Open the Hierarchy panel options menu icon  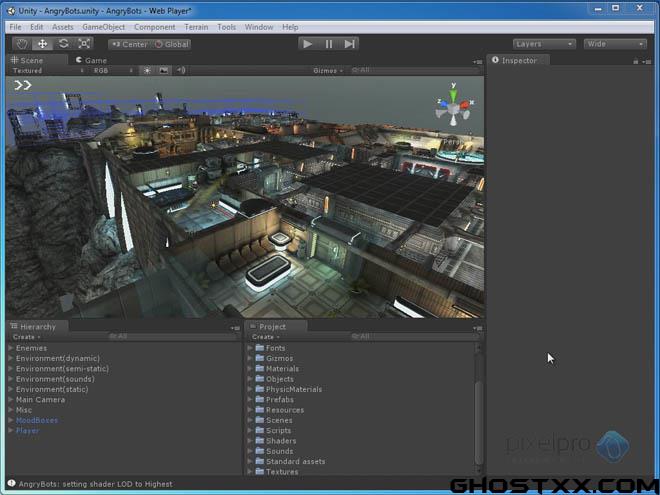235,328
